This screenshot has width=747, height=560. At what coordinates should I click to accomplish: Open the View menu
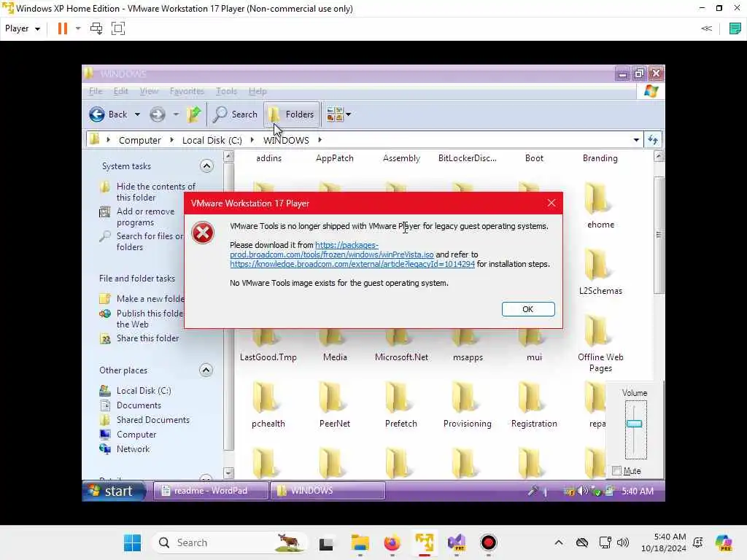(149, 91)
